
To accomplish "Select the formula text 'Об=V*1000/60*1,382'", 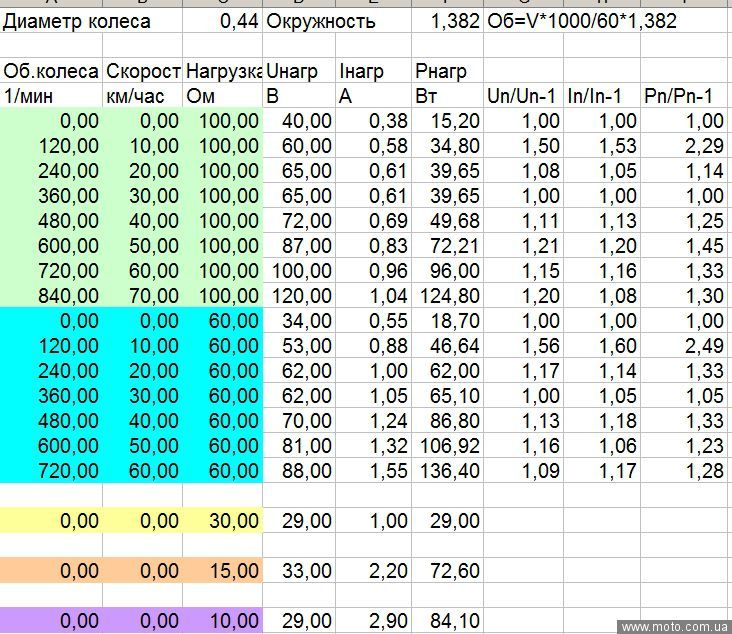I will [x=581, y=21].
